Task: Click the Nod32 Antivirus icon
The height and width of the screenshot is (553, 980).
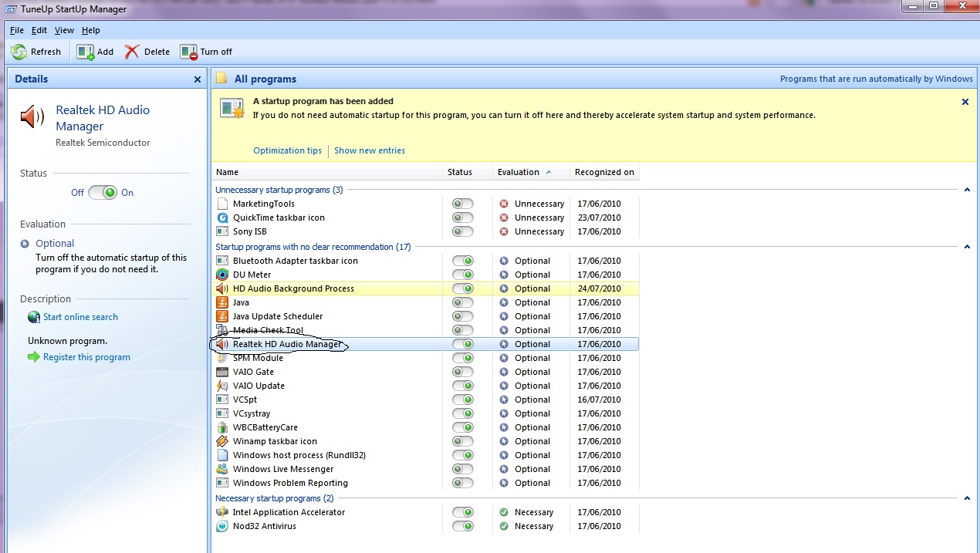Action: tap(222, 526)
